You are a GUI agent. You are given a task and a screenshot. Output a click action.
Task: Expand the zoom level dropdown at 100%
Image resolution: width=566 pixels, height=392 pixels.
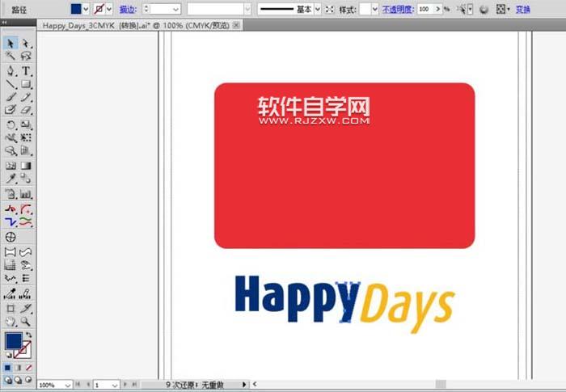[67, 386]
